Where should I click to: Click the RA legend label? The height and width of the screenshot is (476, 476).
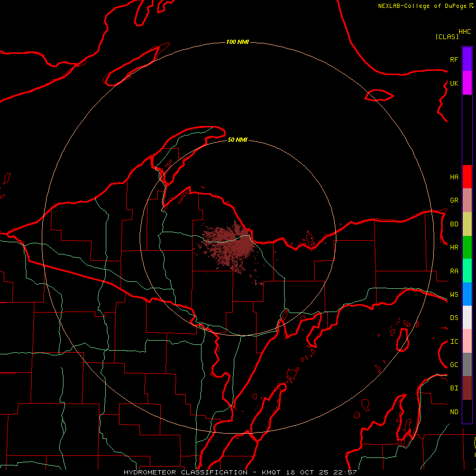pyautogui.click(x=454, y=271)
